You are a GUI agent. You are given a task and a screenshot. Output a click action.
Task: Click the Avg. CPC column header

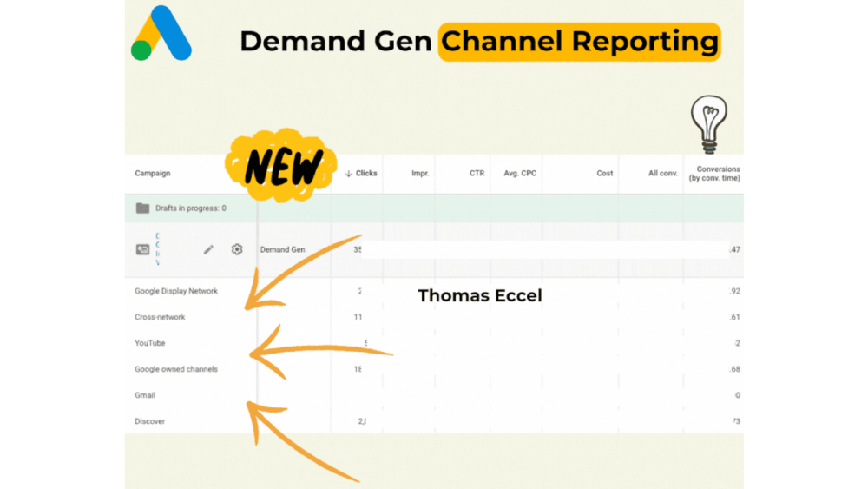click(520, 174)
